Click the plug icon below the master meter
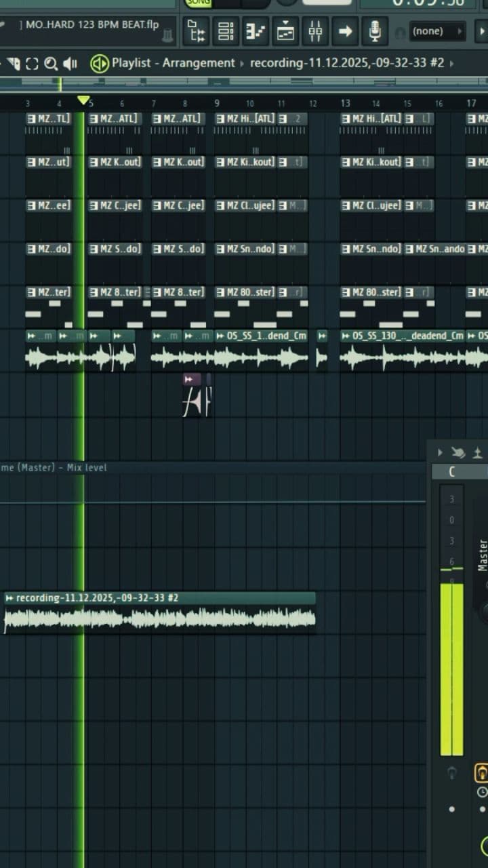The width and height of the screenshot is (488, 868). (x=452, y=773)
